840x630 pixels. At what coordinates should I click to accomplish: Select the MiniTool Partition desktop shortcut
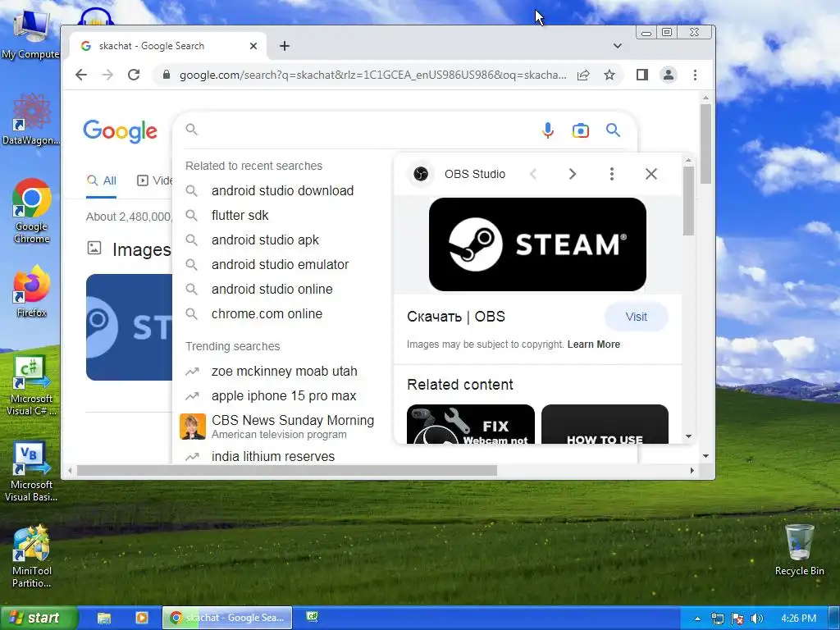pyautogui.click(x=32, y=557)
